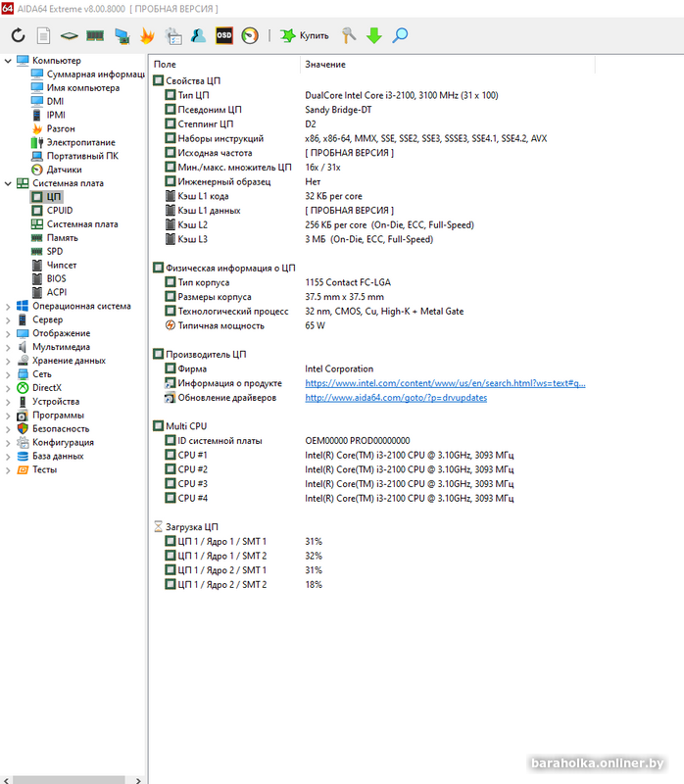Select Суммарная информация in the tree
This screenshot has width=684, height=784.
tap(88, 74)
